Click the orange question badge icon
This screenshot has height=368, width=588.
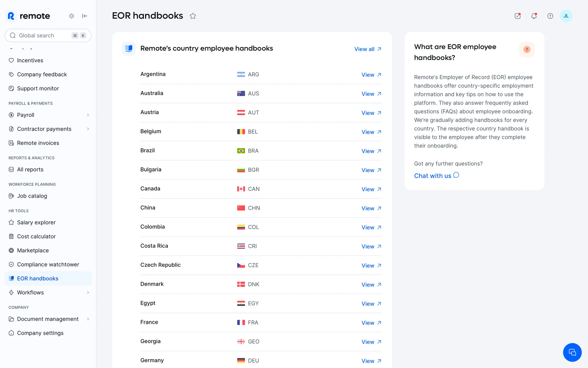[526, 49]
